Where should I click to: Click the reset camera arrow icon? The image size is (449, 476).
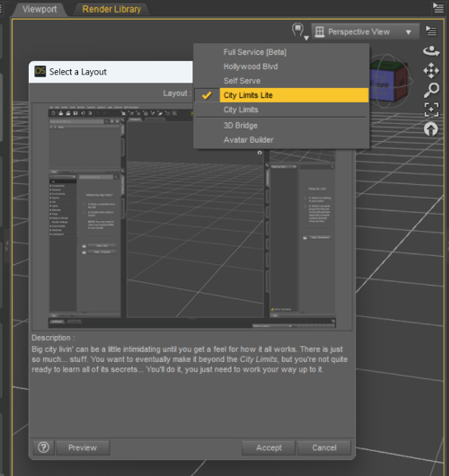tap(431, 130)
